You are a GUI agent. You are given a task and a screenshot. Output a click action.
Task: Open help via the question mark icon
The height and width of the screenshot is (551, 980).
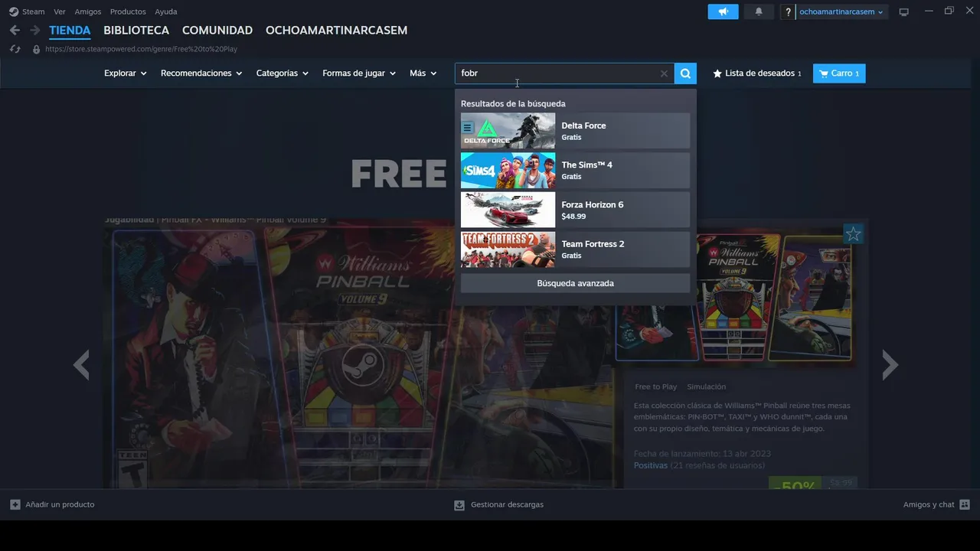pyautogui.click(x=788, y=12)
